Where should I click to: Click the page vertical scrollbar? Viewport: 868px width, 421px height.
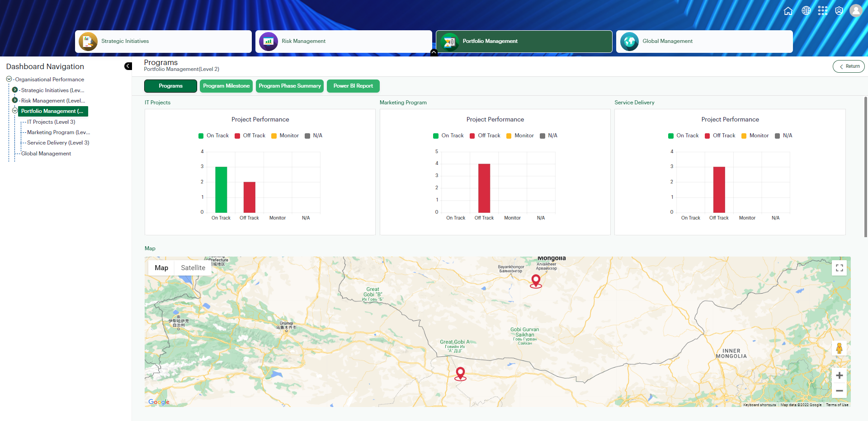pyautogui.click(x=866, y=167)
